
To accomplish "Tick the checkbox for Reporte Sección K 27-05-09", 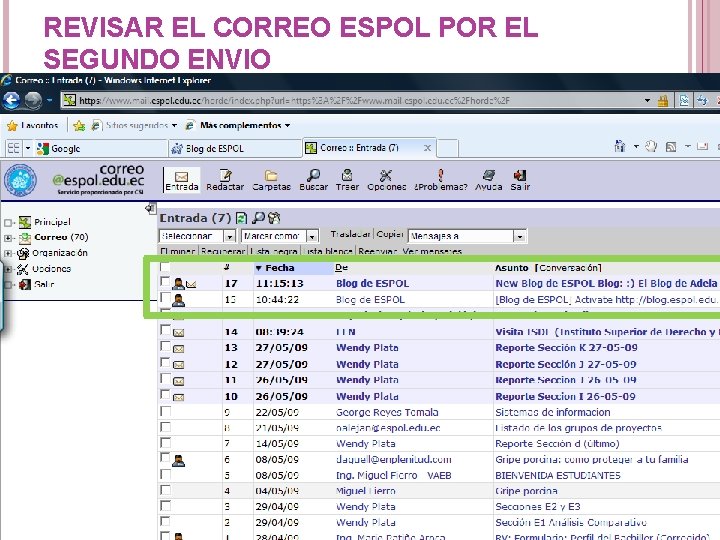I will point(165,346).
